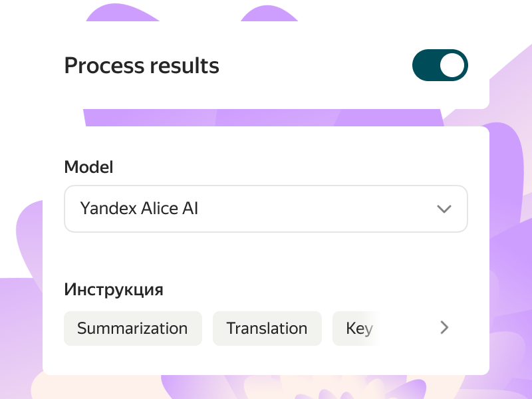Open the Model dropdown

(265, 209)
